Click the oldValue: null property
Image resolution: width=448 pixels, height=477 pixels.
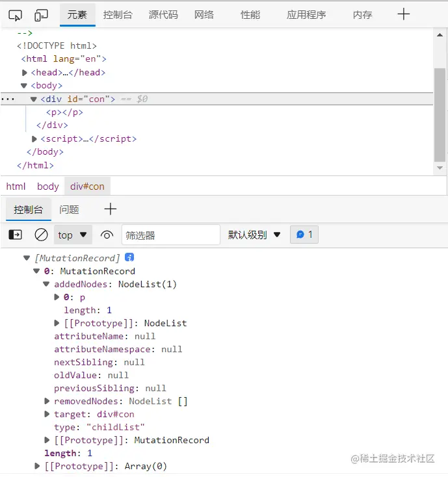tap(91, 375)
